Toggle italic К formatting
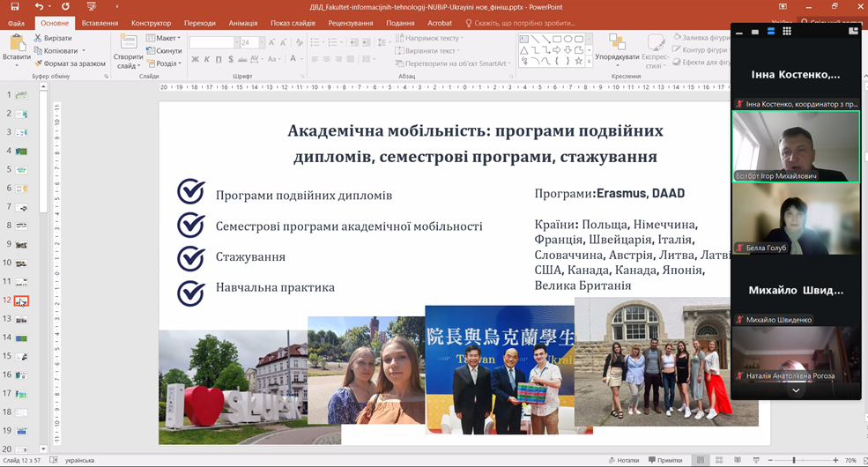This screenshot has width=868, height=467. (x=206, y=60)
